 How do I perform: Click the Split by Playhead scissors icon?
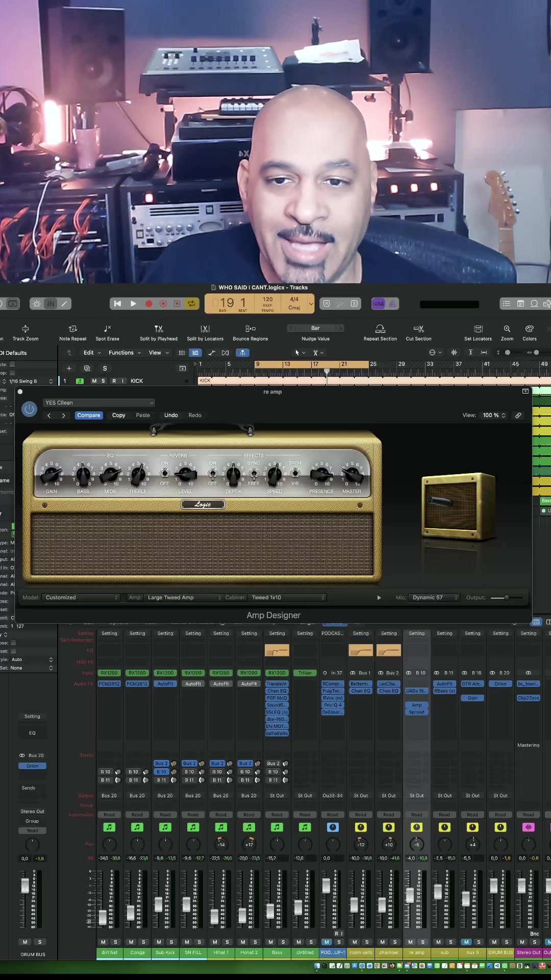point(159,329)
